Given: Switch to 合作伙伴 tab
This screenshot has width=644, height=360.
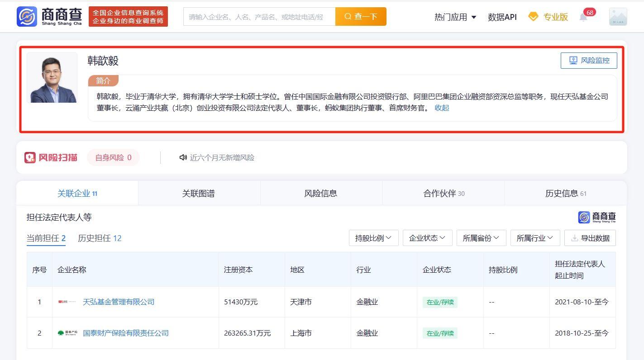Looking at the screenshot, I should [x=444, y=193].
